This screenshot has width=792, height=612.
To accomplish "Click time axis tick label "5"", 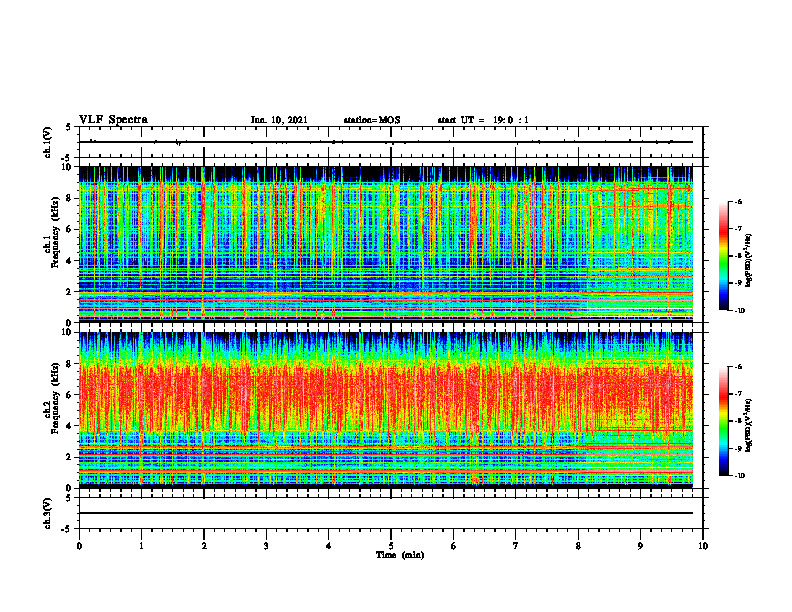I will click(x=391, y=546).
